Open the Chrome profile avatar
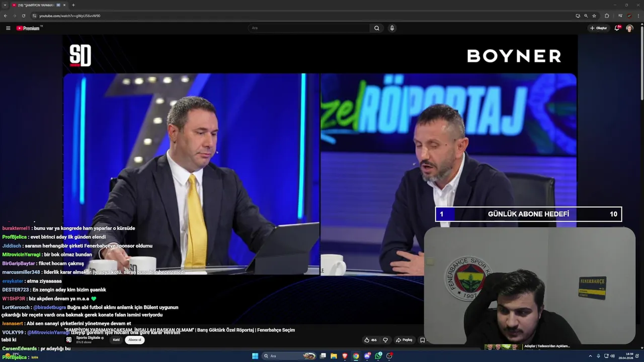 629,16
